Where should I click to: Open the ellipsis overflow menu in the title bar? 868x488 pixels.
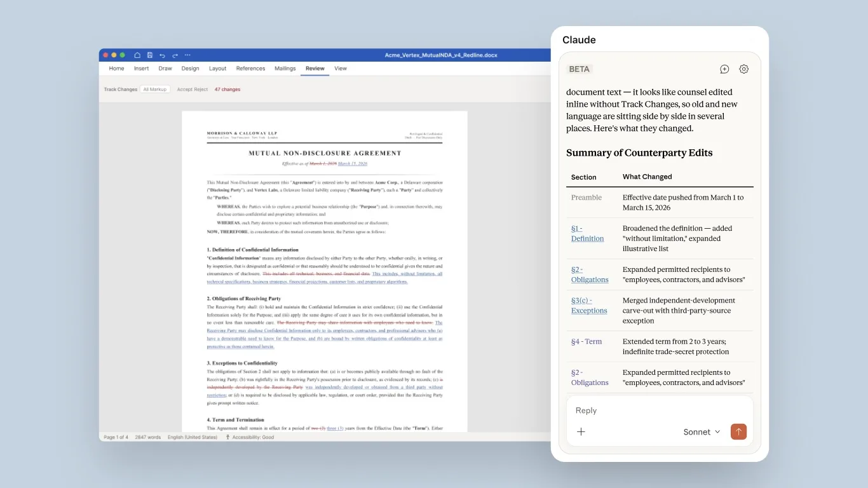point(187,55)
